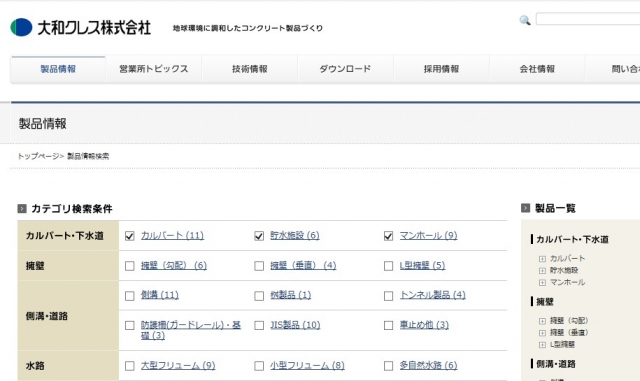
Task: Uncheck the 貯水施設 (6) checkbox
Action: point(259,236)
